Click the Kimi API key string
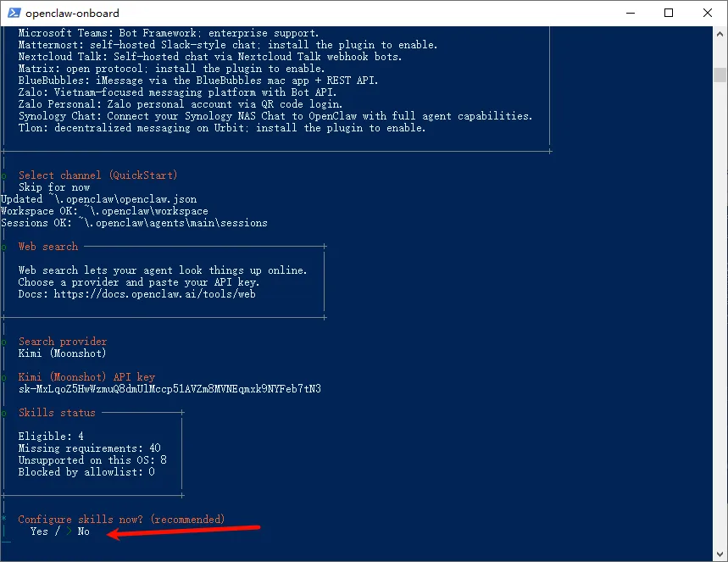The height and width of the screenshot is (562, 728). (169, 389)
